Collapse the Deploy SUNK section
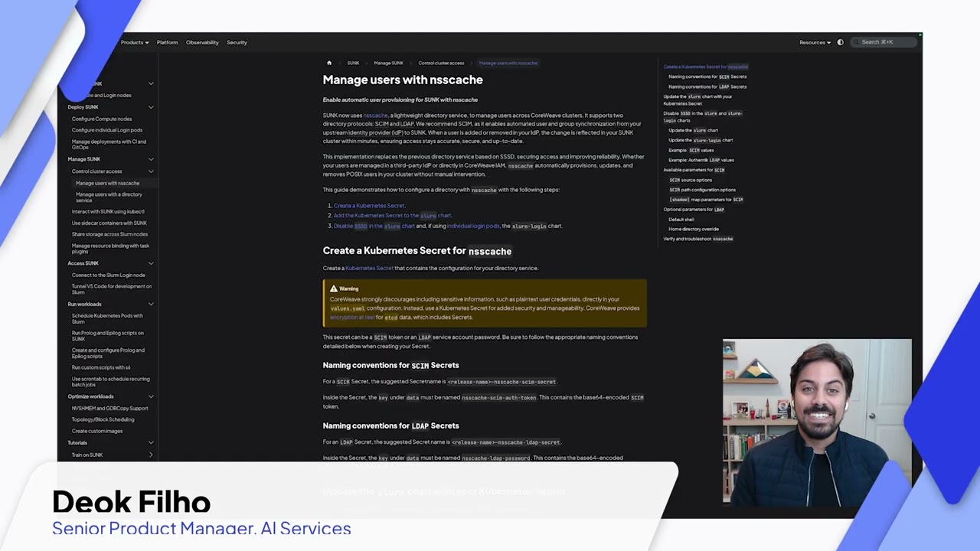 pyautogui.click(x=151, y=107)
